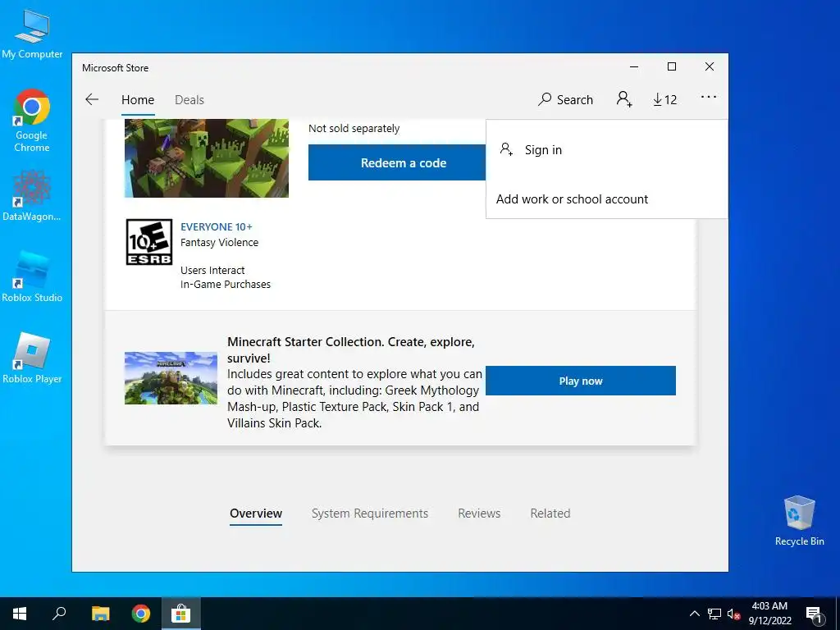
Task: Click the EVERYONE 10+ rating link
Action: coord(217,226)
